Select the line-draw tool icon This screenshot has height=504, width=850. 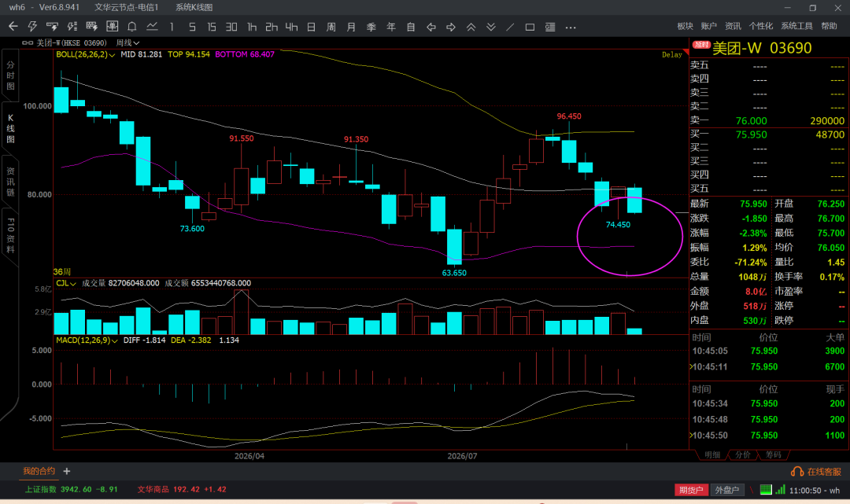click(510, 27)
